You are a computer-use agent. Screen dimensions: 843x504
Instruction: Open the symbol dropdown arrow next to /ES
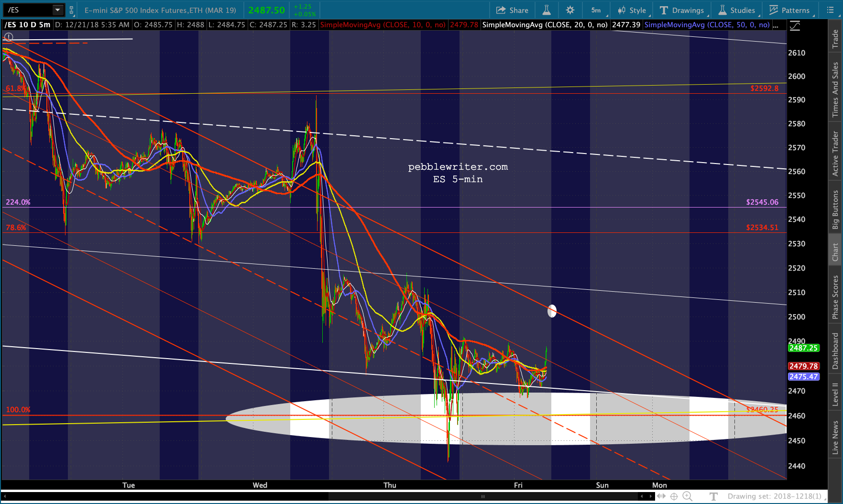point(58,10)
